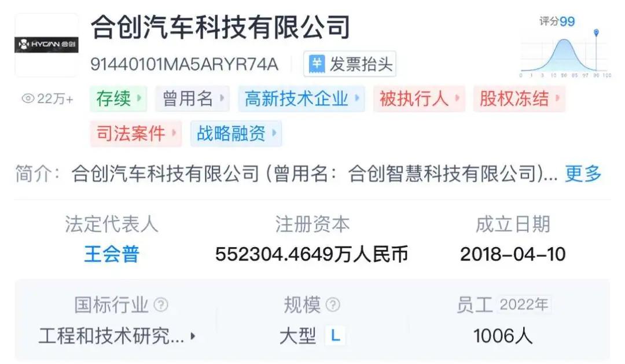Tap the L badge beside 大型
Screen dimensions: 625x364
tap(335, 336)
